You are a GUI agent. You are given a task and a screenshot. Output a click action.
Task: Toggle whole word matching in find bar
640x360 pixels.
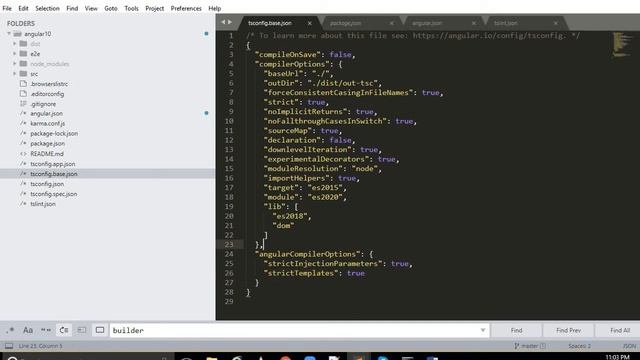point(46,330)
